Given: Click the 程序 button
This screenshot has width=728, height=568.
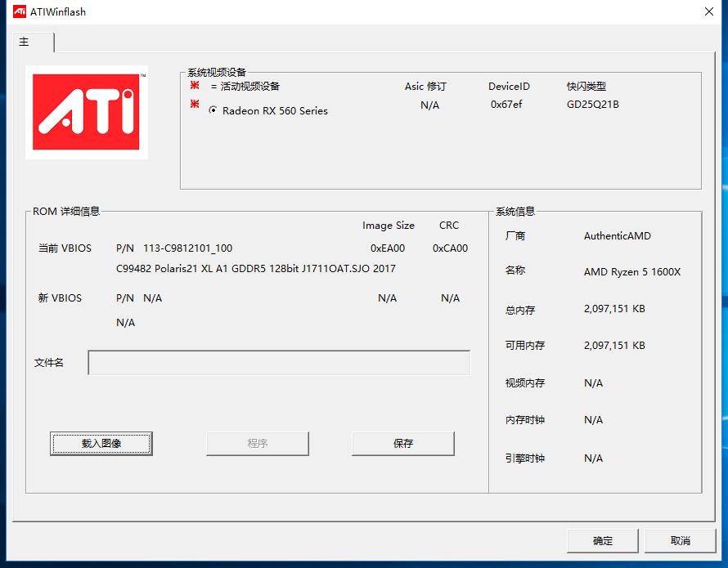Looking at the screenshot, I should tap(258, 444).
